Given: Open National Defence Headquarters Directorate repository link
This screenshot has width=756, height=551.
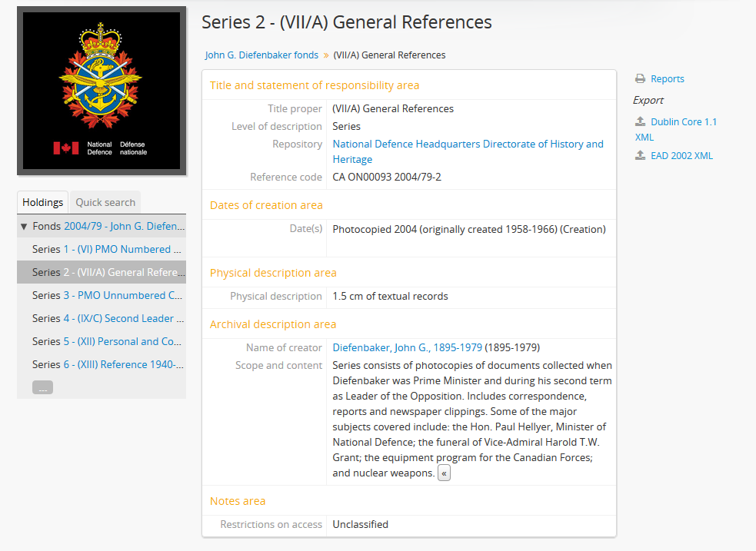Looking at the screenshot, I should pyautogui.click(x=468, y=144).
